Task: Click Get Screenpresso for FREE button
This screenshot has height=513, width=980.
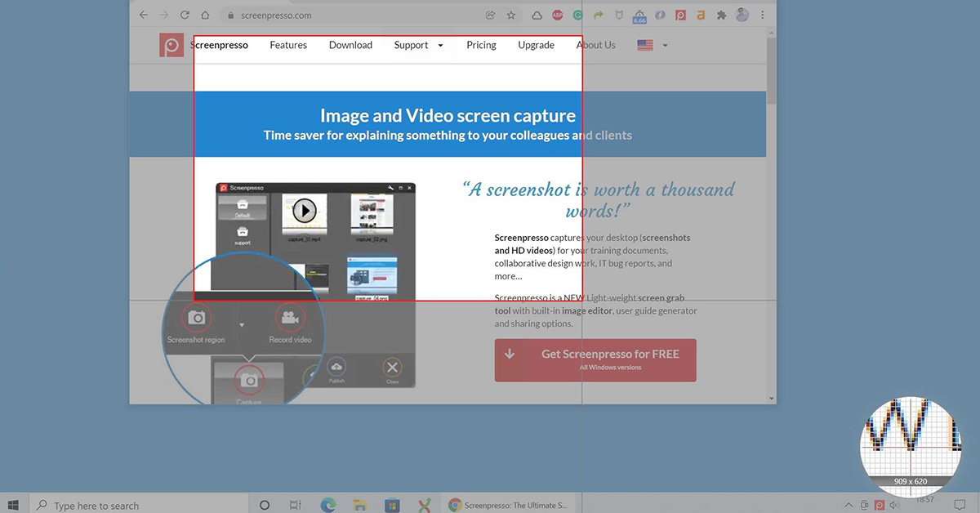Action: [595, 360]
